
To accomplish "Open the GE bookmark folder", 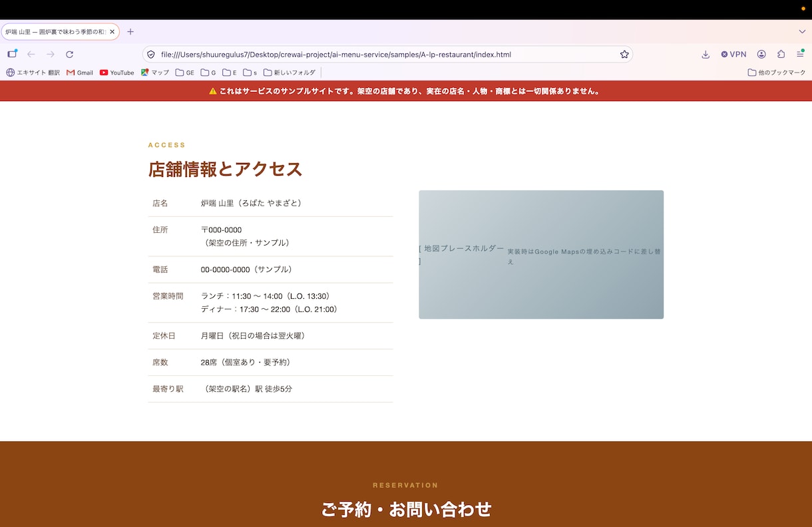I will pos(184,73).
